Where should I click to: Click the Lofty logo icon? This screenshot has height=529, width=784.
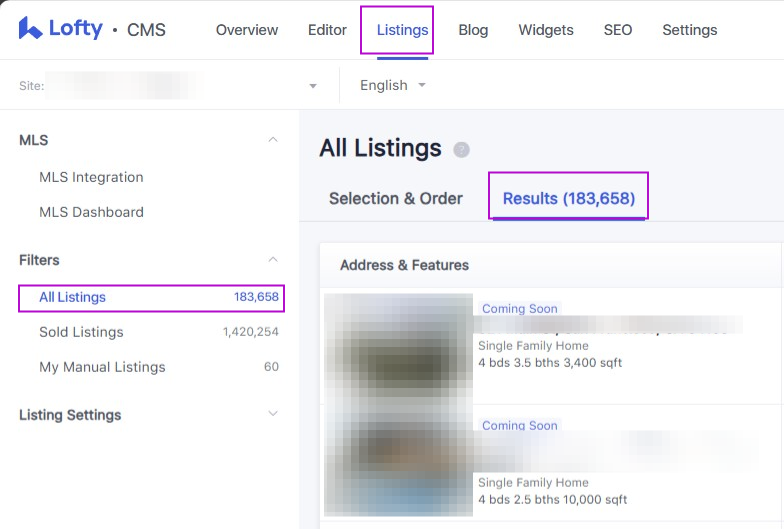tap(30, 28)
